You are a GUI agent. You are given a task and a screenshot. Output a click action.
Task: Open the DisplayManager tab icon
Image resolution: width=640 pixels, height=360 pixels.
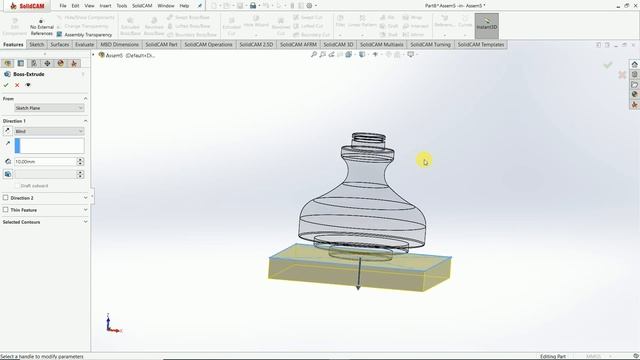pos(60,63)
